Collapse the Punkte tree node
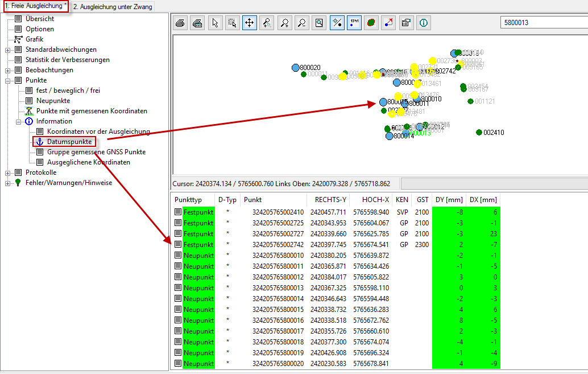This screenshot has width=588, height=374. [7, 80]
